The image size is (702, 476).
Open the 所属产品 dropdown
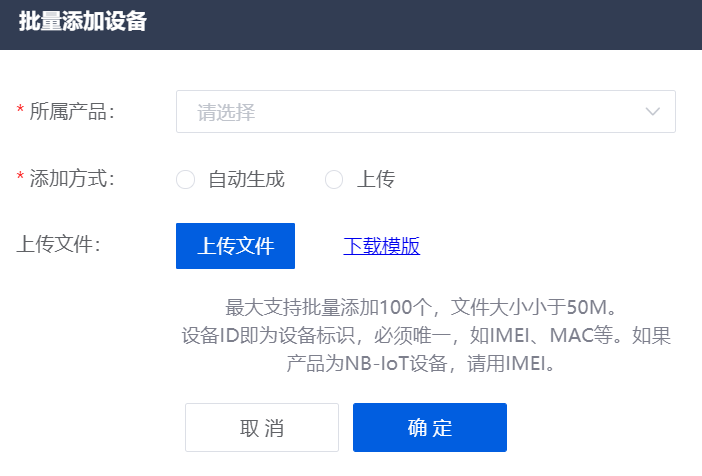coord(425,112)
